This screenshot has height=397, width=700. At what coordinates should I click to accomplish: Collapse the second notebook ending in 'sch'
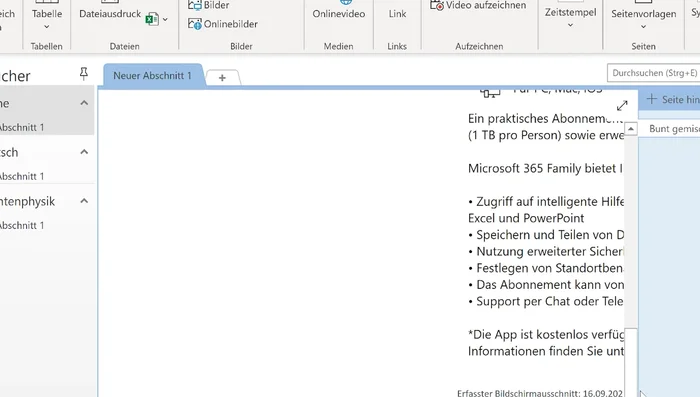[84, 152]
